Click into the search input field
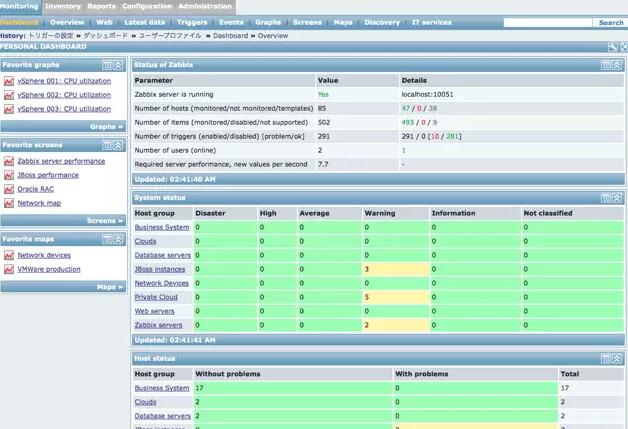Image resolution: width=628 pixels, height=429 pixels. pyautogui.click(x=547, y=23)
